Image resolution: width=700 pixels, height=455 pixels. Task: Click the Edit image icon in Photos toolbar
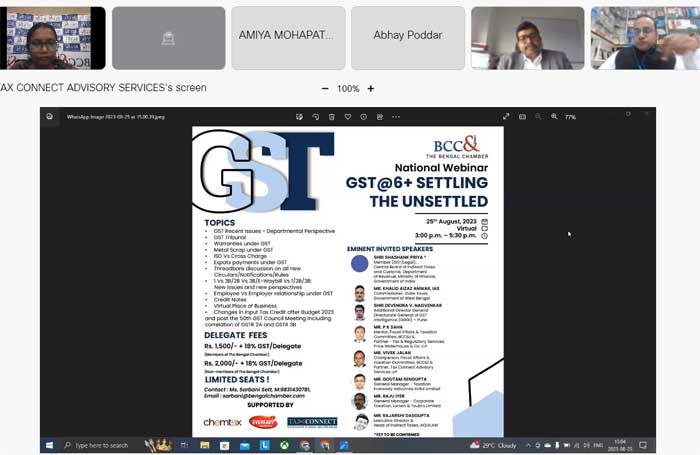coord(299,117)
